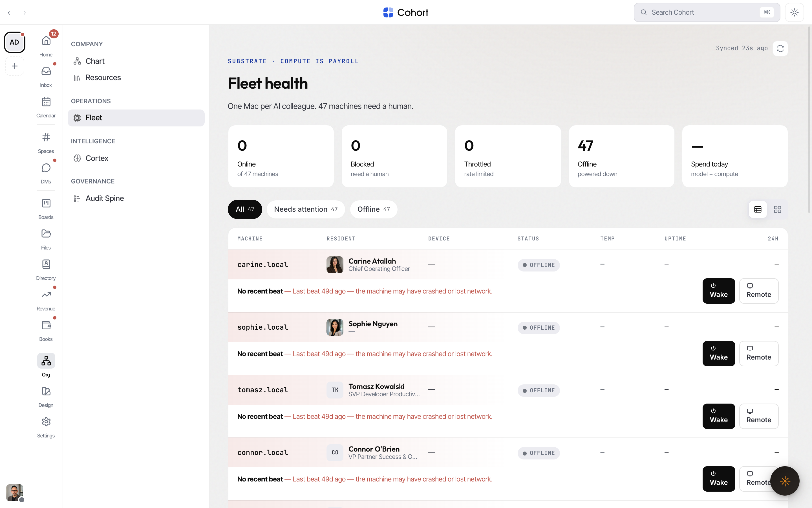Wake the tomasz.local machine
812x508 pixels.
click(x=719, y=416)
